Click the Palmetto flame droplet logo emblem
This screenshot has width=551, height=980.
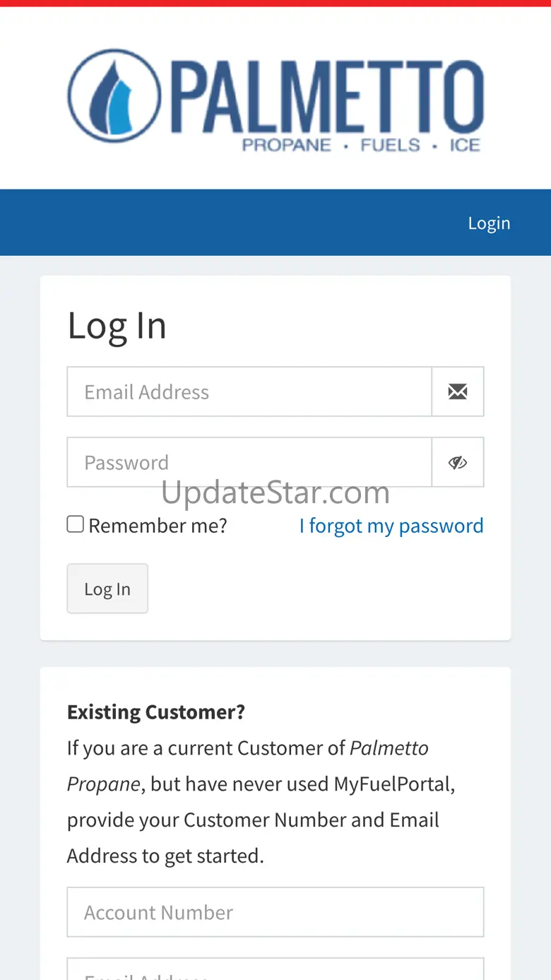(x=114, y=96)
